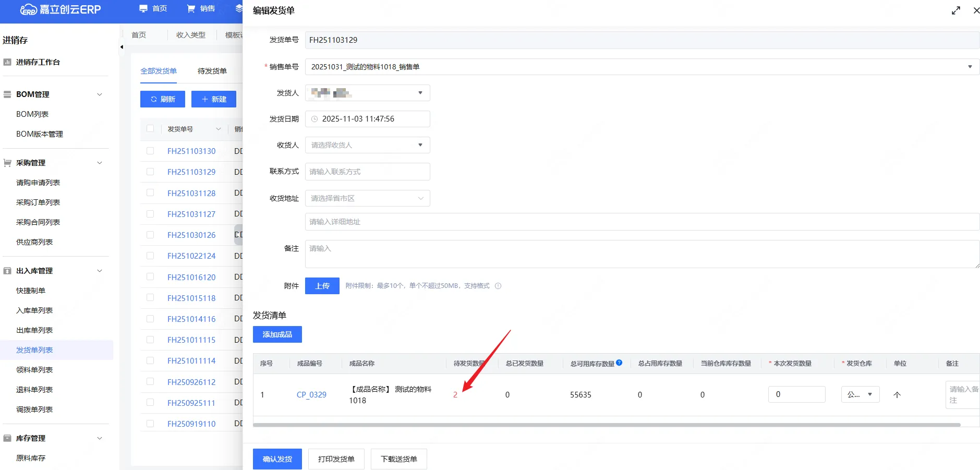This screenshot has width=980, height=470.
Task: Click the 销售 cart icon in top navigation
Action: tap(191, 8)
